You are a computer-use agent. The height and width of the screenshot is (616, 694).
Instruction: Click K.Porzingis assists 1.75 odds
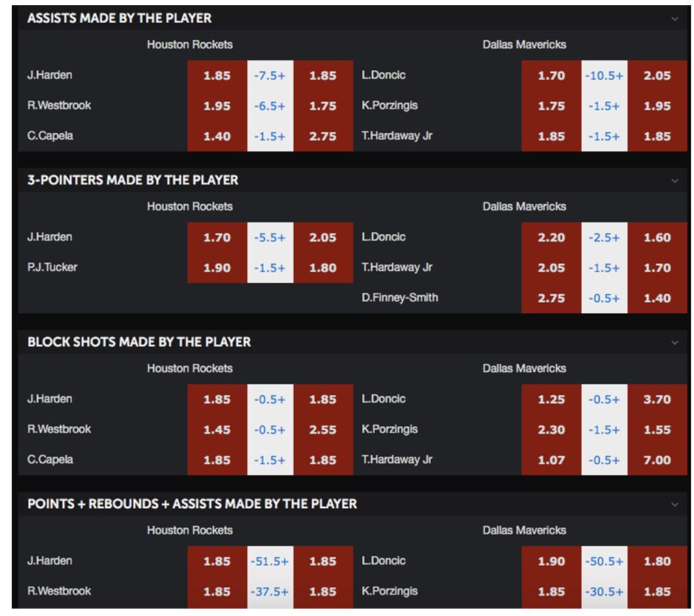[x=551, y=106]
